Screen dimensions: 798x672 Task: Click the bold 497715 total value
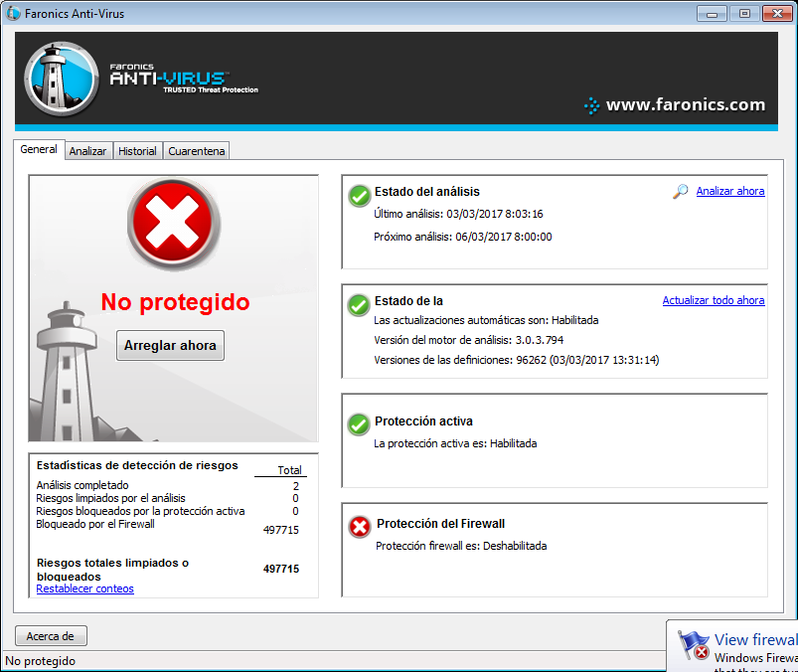[x=281, y=569]
